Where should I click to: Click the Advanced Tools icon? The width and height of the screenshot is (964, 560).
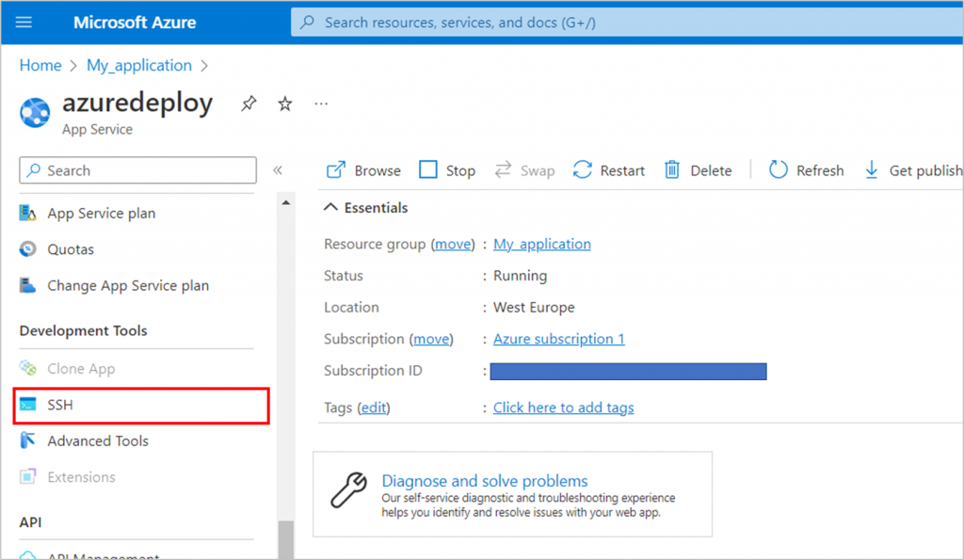pyautogui.click(x=27, y=440)
